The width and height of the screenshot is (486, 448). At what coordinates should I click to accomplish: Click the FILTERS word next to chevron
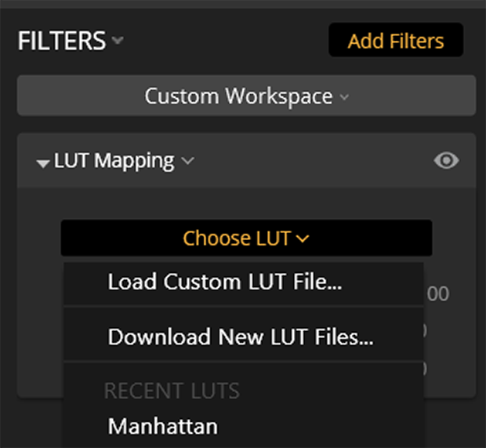pyautogui.click(x=62, y=40)
